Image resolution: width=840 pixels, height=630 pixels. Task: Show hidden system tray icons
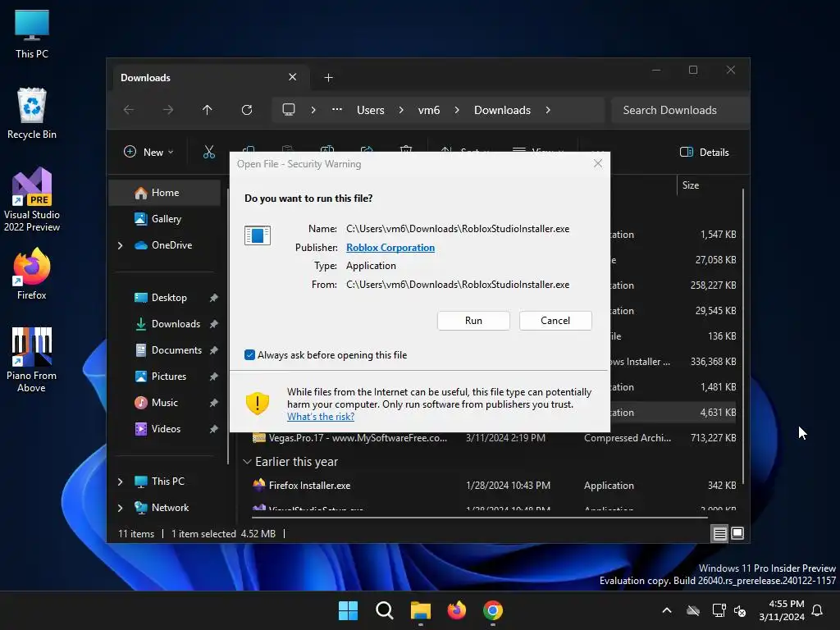[x=667, y=610]
